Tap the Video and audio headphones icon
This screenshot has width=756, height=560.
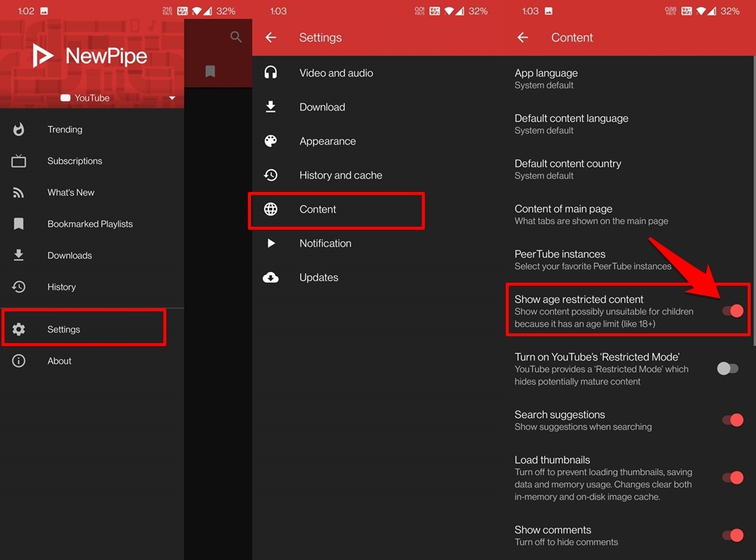(271, 73)
